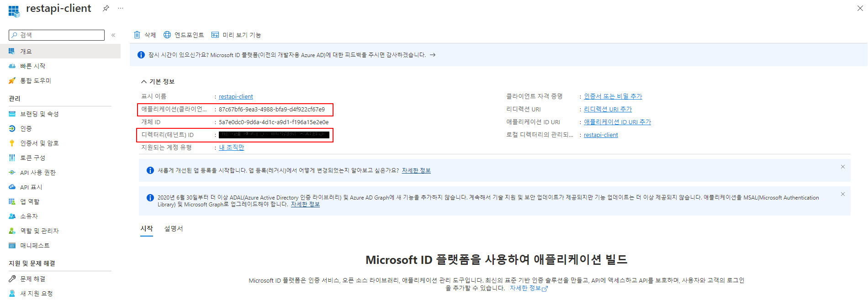Click the 역할 및 관리자 icon
The width and height of the screenshot is (868, 300).
click(x=12, y=231)
